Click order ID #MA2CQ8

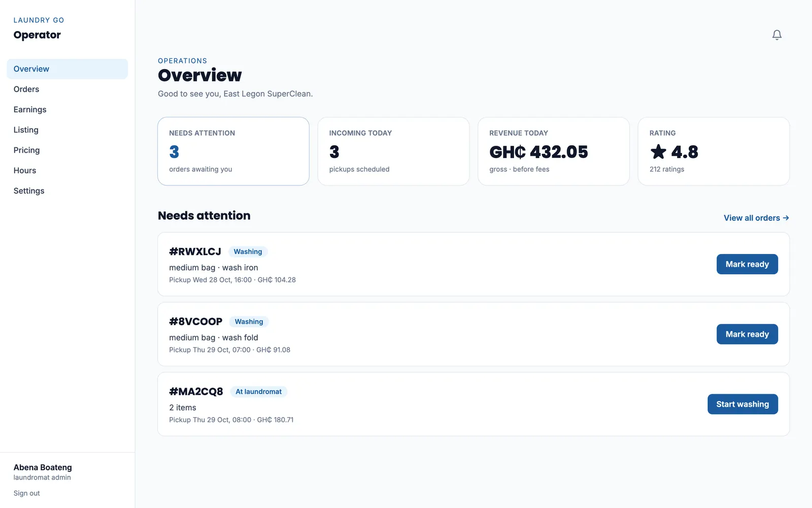[x=196, y=392]
